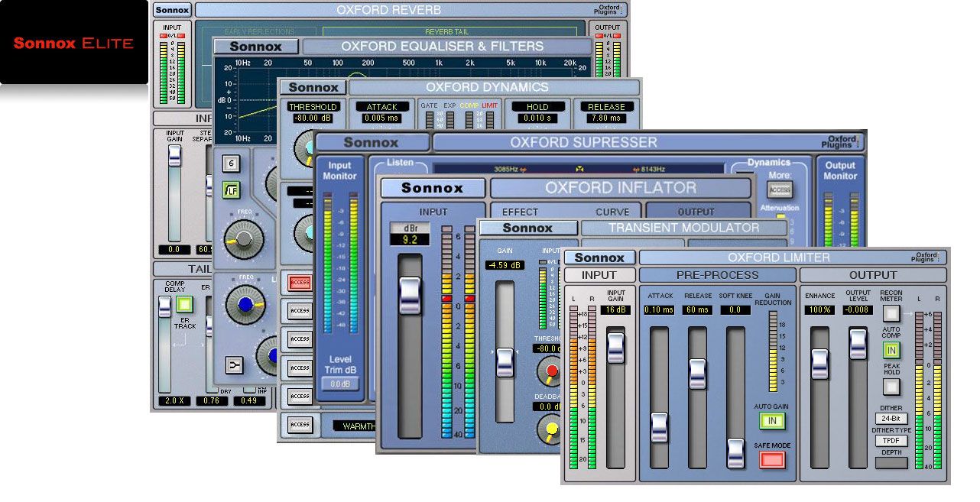Click the Sonnox logo in Oxford Equaliser window
Screen dimensions: 980x502
tap(257, 47)
